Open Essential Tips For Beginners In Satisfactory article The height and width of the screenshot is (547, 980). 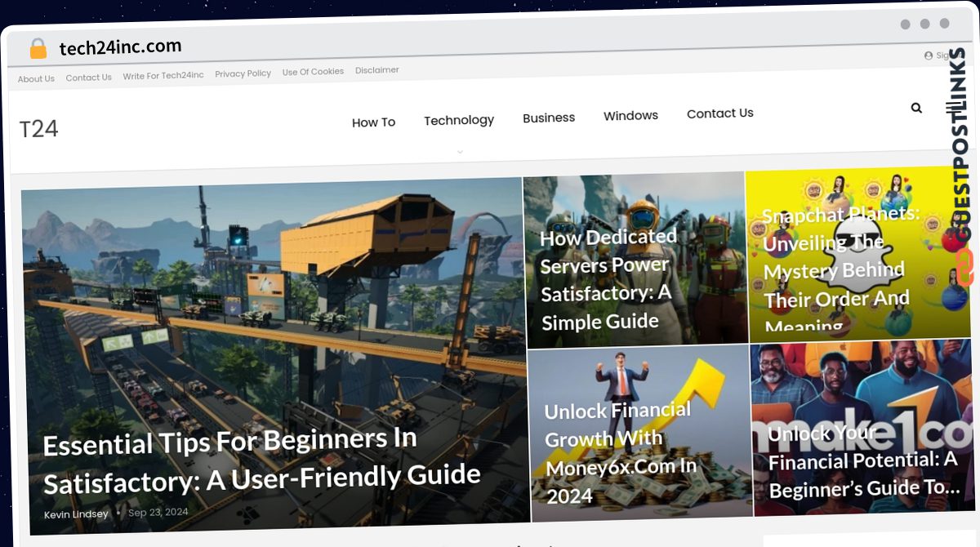[x=261, y=460]
